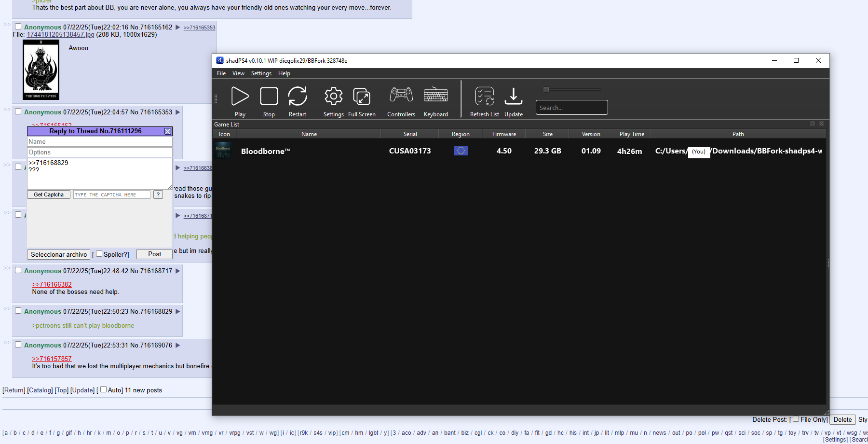Open shadPS4 Settings gear icon
The image size is (868, 444).
[x=334, y=96]
